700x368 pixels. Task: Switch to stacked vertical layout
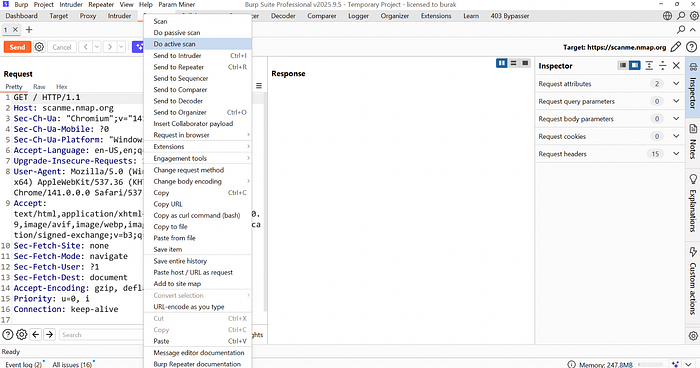514,63
